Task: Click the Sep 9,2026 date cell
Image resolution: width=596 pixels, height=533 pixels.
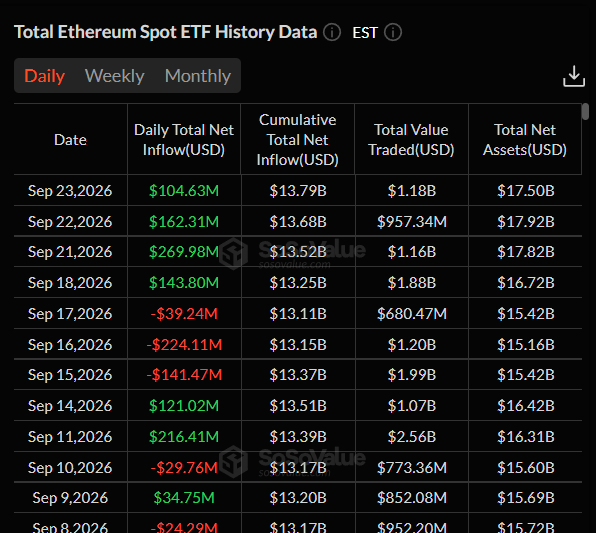Action: click(x=70, y=498)
